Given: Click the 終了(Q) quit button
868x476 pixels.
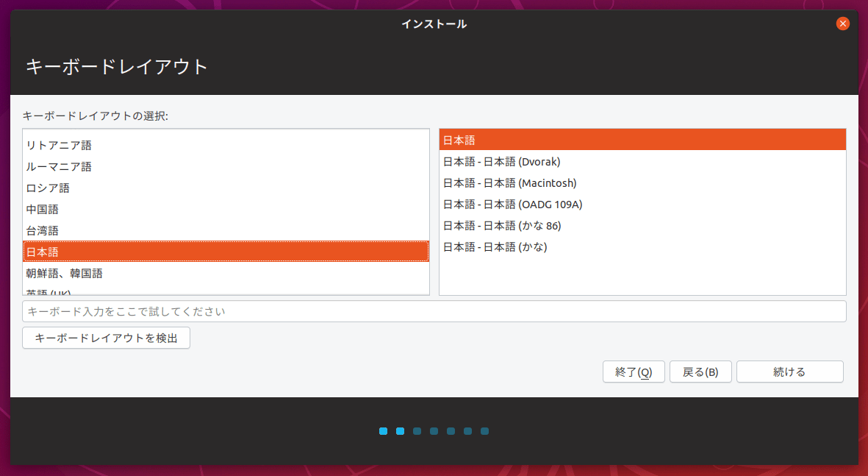Looking at the screenshot, I should [634, 372].
